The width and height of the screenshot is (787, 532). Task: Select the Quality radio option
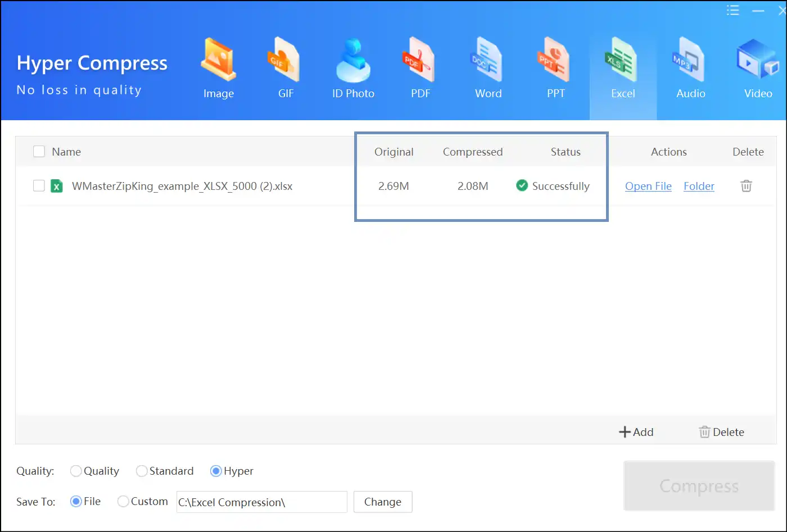tap(76, 471)
